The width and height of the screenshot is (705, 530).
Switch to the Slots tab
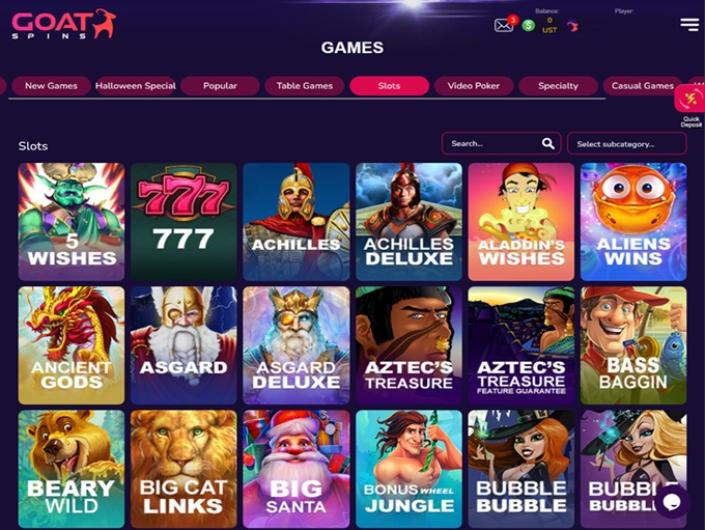coord(389,86)
